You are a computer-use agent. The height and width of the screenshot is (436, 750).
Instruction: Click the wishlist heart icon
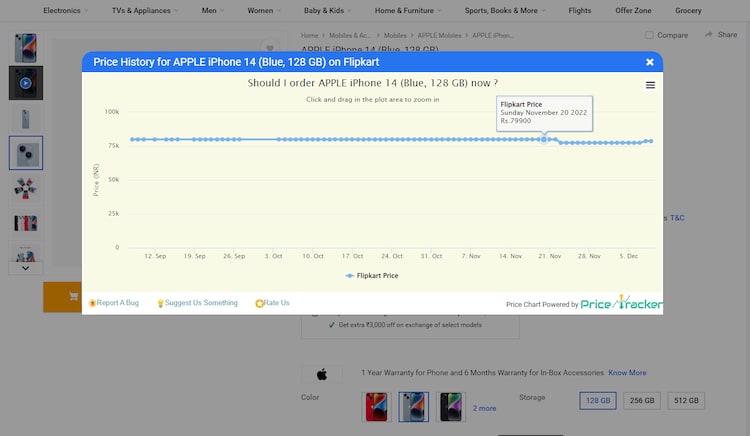pos(269,48)
